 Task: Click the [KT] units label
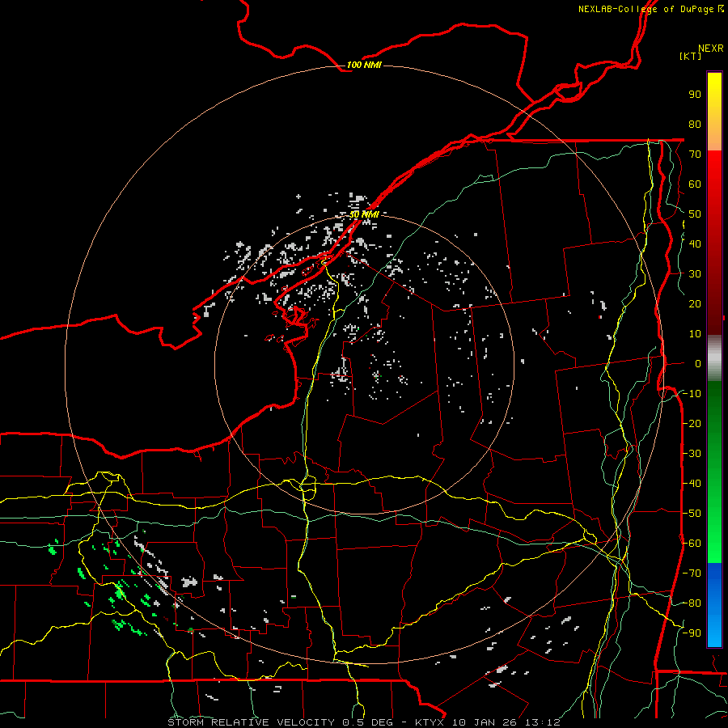[x=691, y=56]
